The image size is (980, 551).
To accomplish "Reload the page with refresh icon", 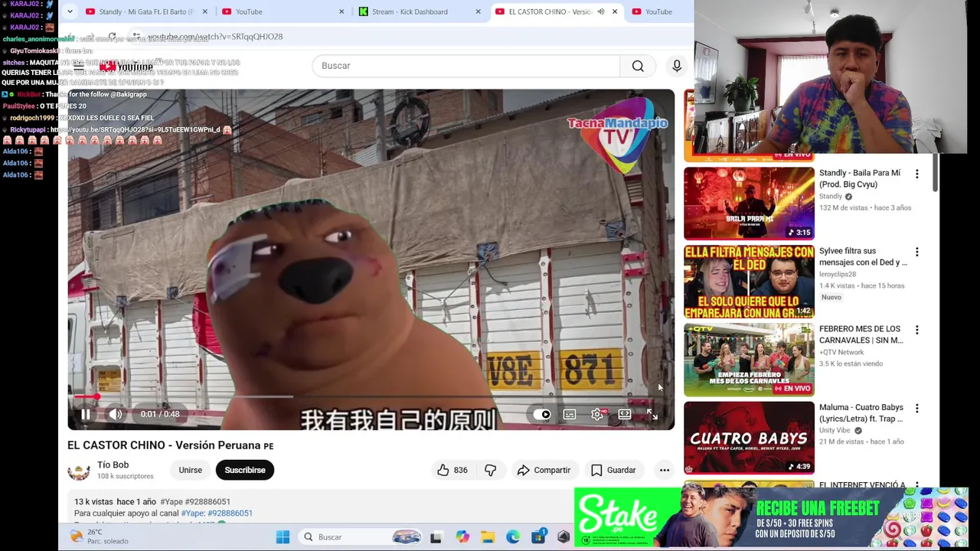I will [x=113, y=37].
